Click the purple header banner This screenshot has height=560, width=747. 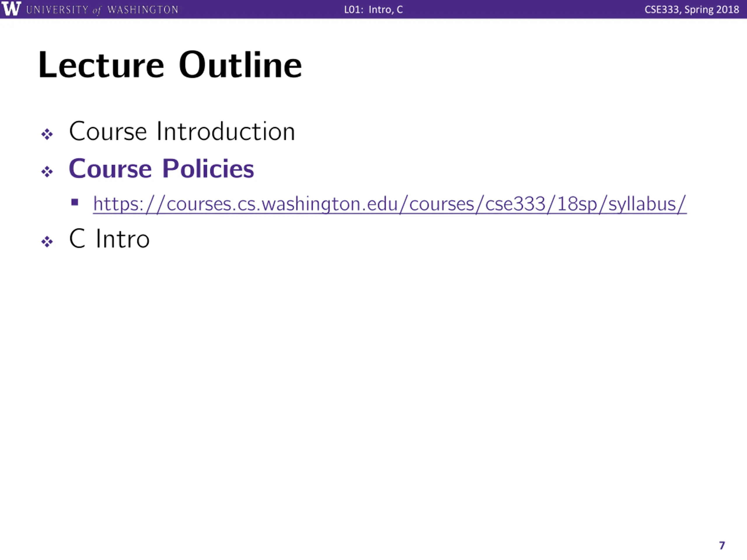click(373, 9)
